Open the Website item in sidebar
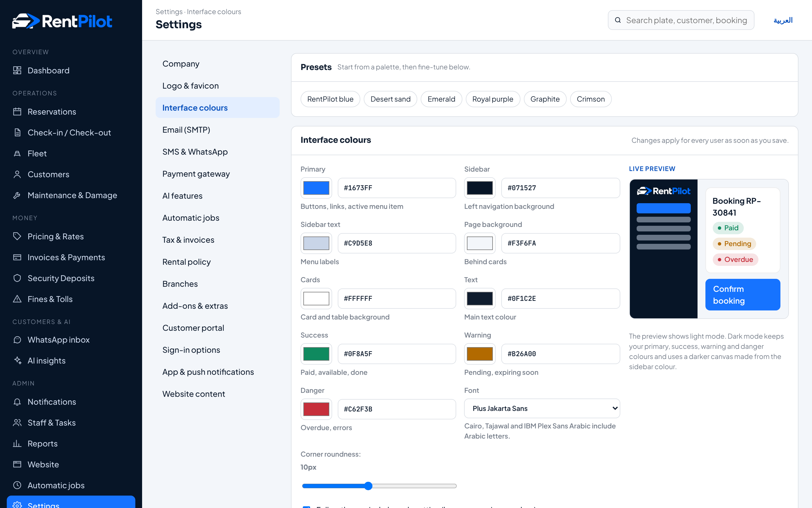Screen dimensions: 812x508 pos(71,464)
